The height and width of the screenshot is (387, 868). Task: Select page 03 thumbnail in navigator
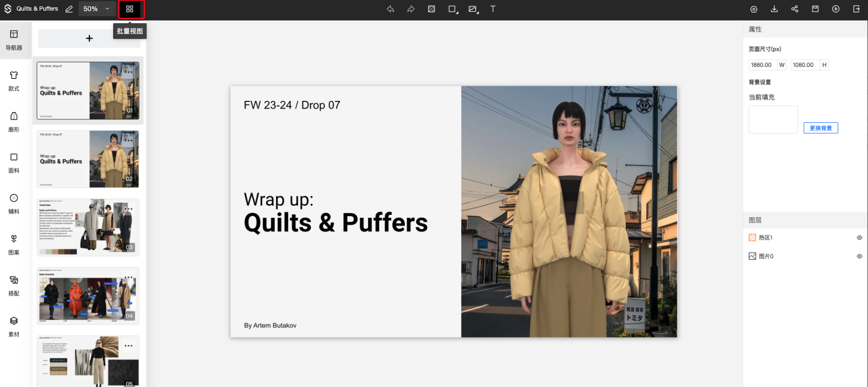(x=88, y=227)
